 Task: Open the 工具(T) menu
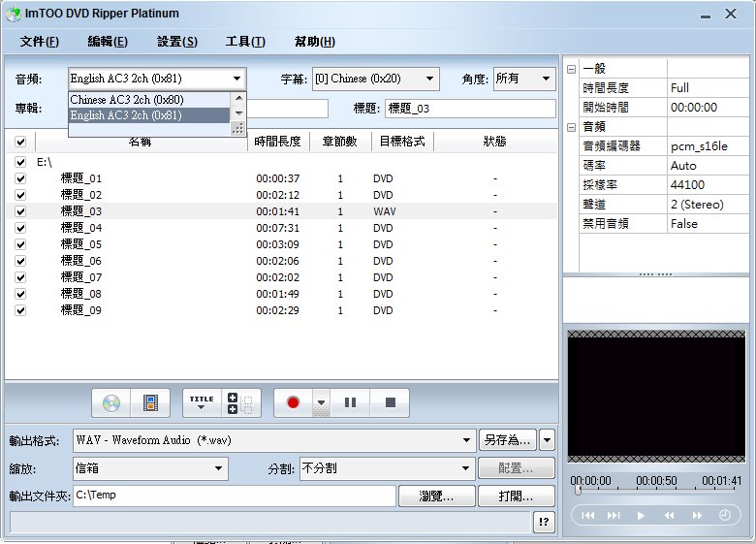coord(245,42)
